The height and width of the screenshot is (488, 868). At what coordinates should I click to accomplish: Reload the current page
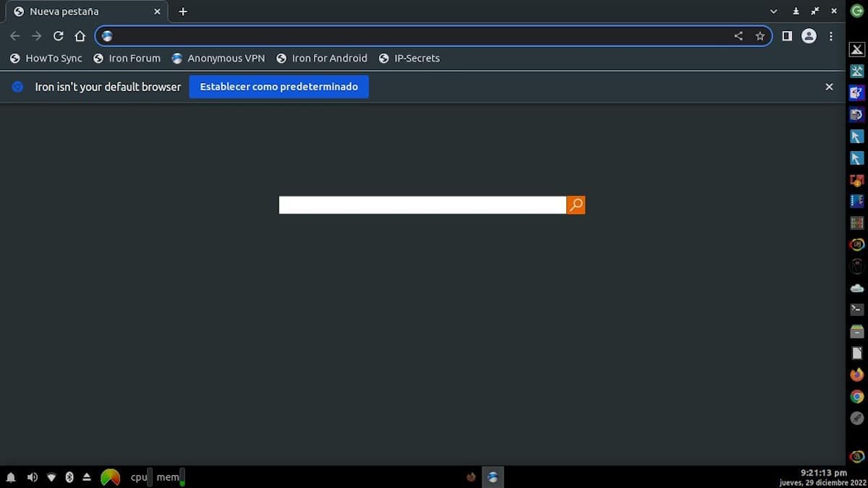tap(59, 35)
